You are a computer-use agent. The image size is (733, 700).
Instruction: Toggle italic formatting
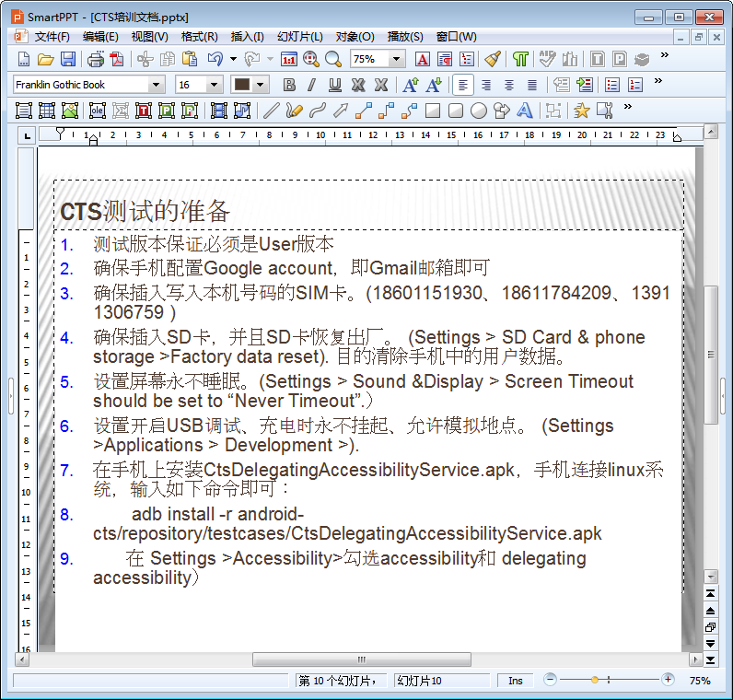click(x=312, y=85)
